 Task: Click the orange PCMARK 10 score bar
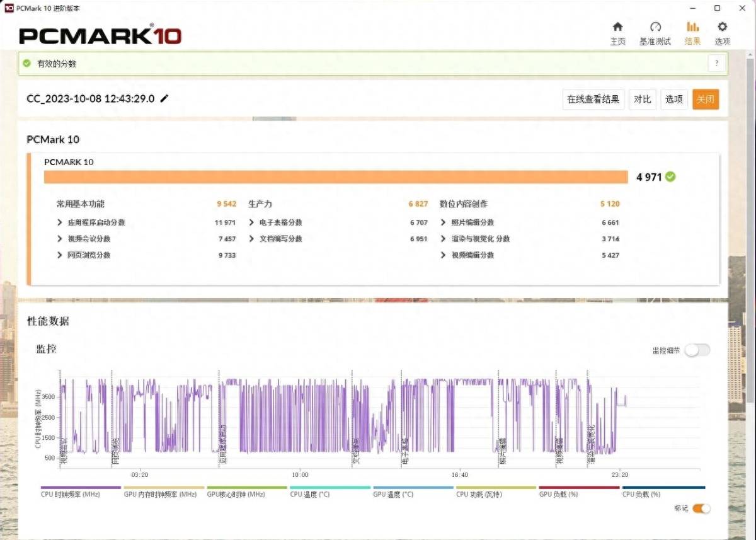(336, 177)
